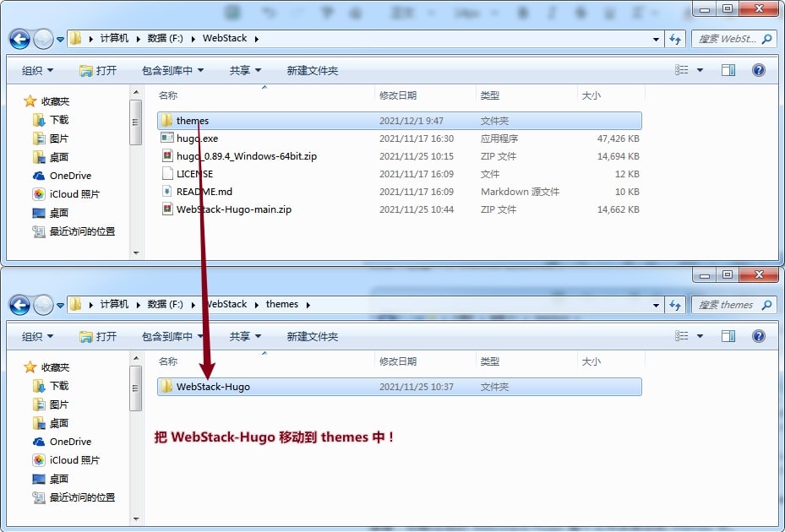Refresh the bottom themes window
This screenshot has width=785, height=532.
pos(675,305)
